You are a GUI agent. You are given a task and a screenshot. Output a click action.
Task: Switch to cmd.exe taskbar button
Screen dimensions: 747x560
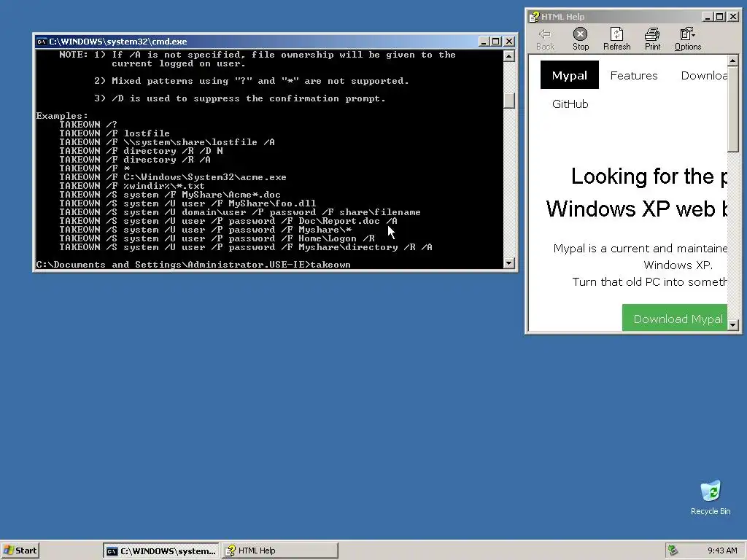[x=161, y=551]
